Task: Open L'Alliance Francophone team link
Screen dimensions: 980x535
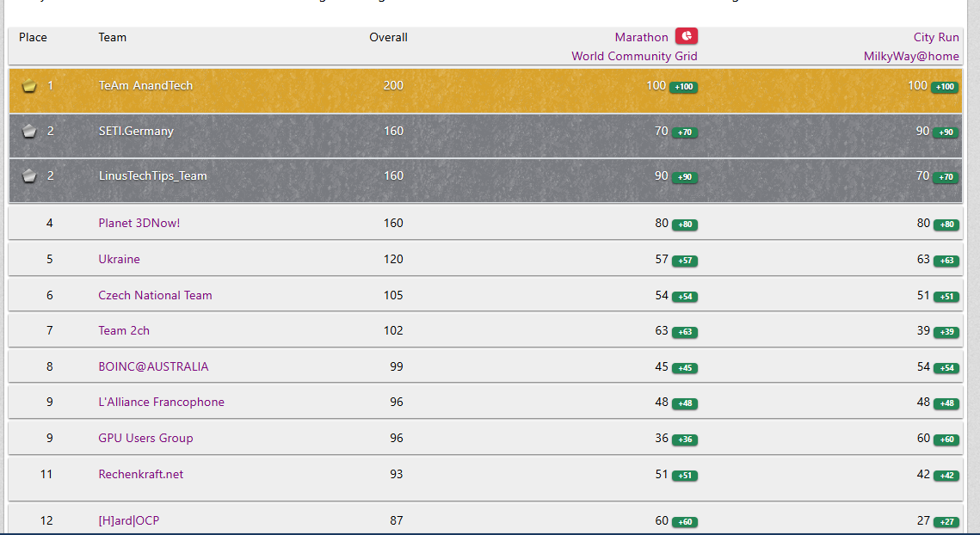Action: (161, 403)
